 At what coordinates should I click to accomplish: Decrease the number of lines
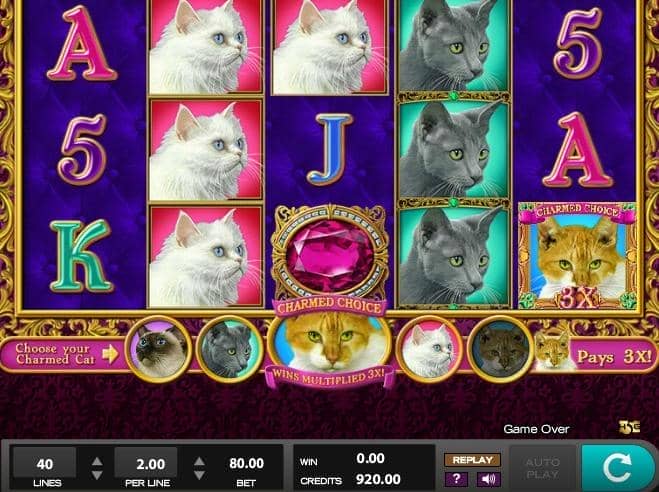click(x=97, y=475)
